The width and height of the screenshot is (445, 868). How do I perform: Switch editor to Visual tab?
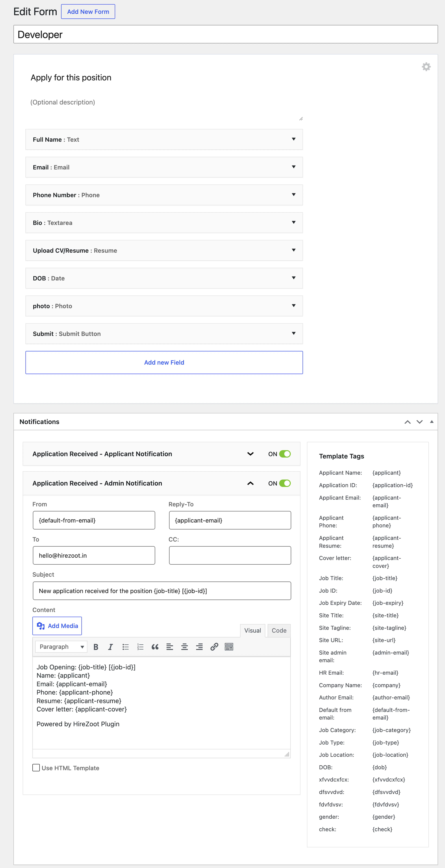[253, 630]
